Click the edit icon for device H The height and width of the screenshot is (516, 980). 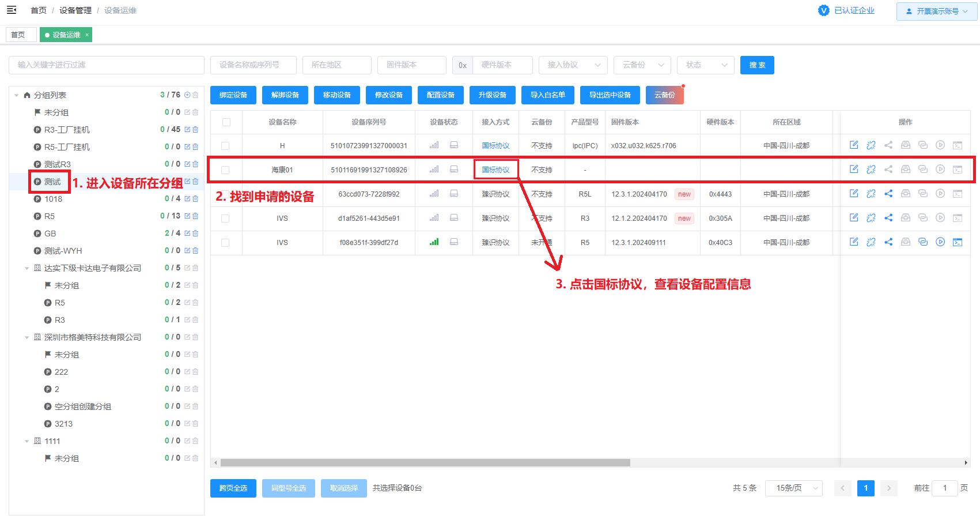tap(854, 145)
